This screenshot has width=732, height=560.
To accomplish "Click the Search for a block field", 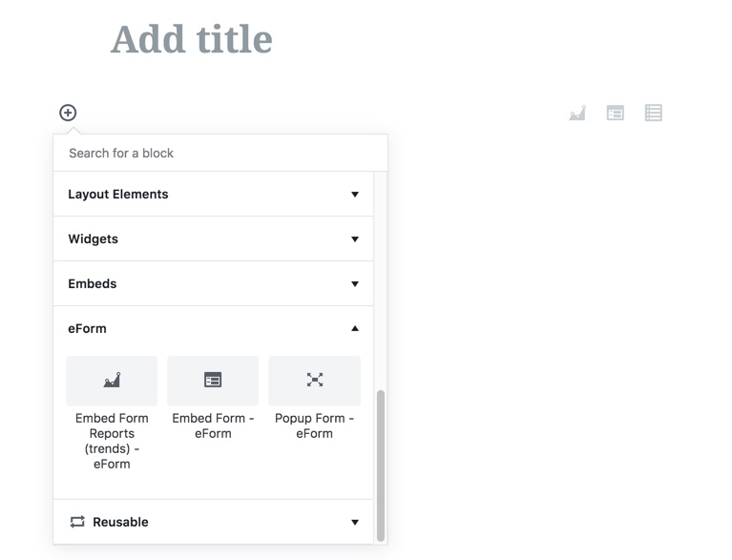I will pyautogui.click(x=220, y=153).
